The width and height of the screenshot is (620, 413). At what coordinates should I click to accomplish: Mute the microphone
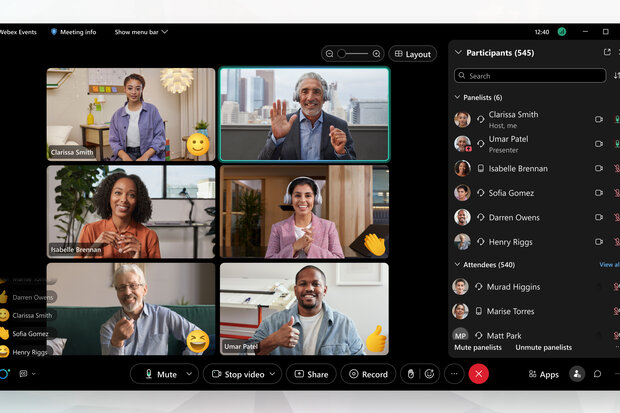(161, 374)
